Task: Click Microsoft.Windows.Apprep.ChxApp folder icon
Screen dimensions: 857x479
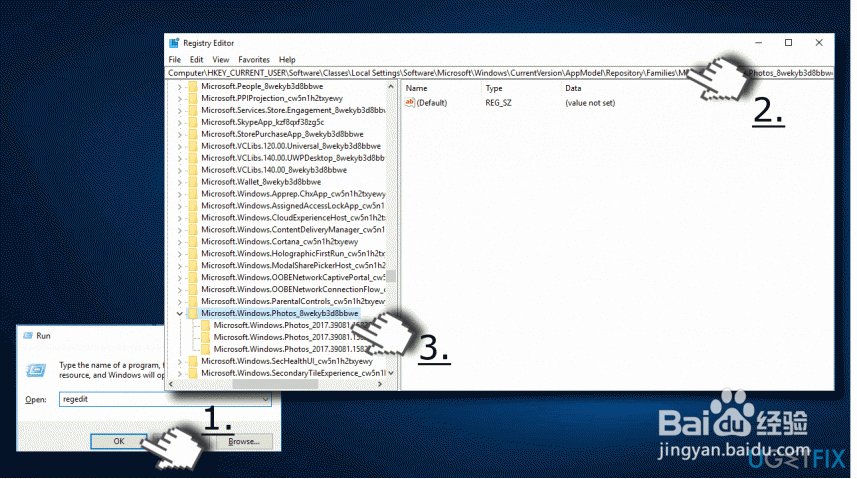Action: (192, 194)
